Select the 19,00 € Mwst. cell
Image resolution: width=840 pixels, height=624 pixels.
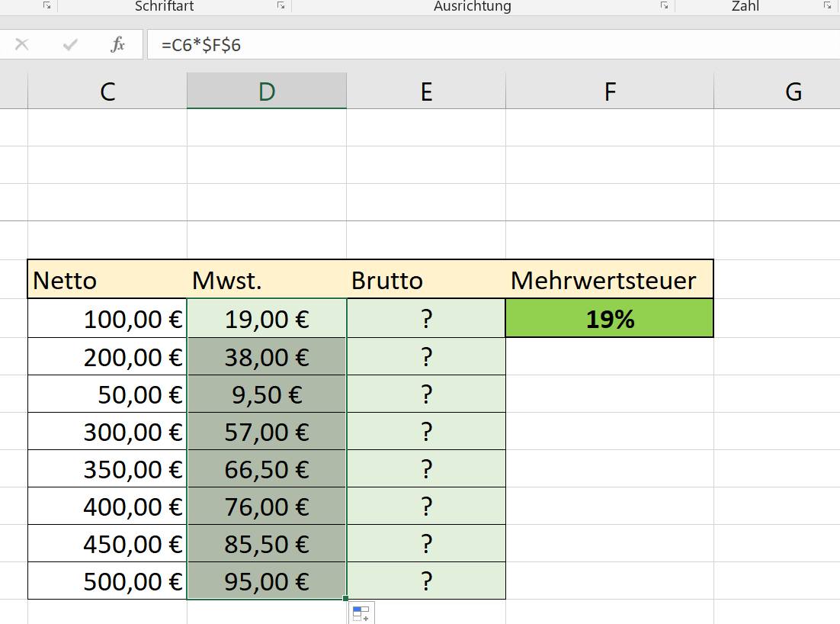point(267,318)
